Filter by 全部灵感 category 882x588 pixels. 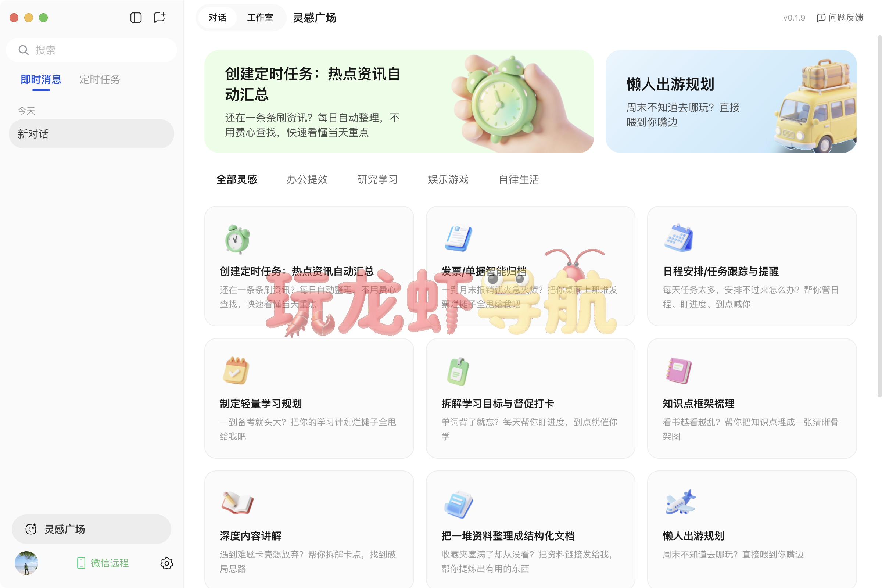[237, 179]
